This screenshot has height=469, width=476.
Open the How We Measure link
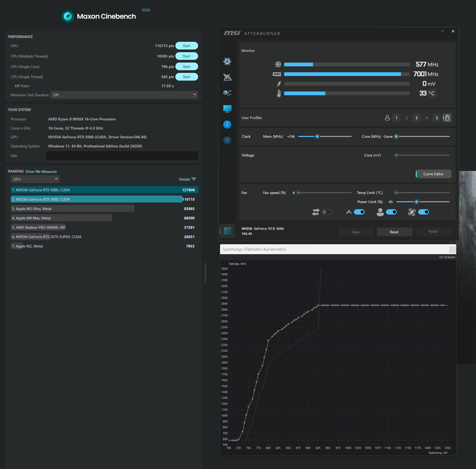pos(41,171)
